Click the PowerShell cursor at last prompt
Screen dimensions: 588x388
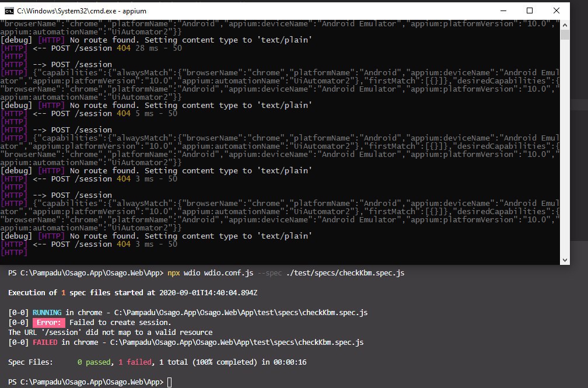(170, 382)
